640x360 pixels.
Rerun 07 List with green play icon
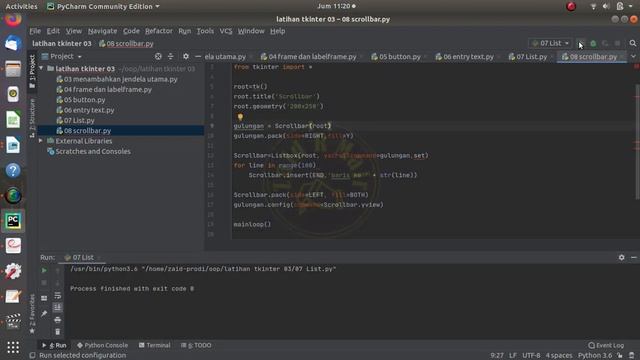pos(44,270)
